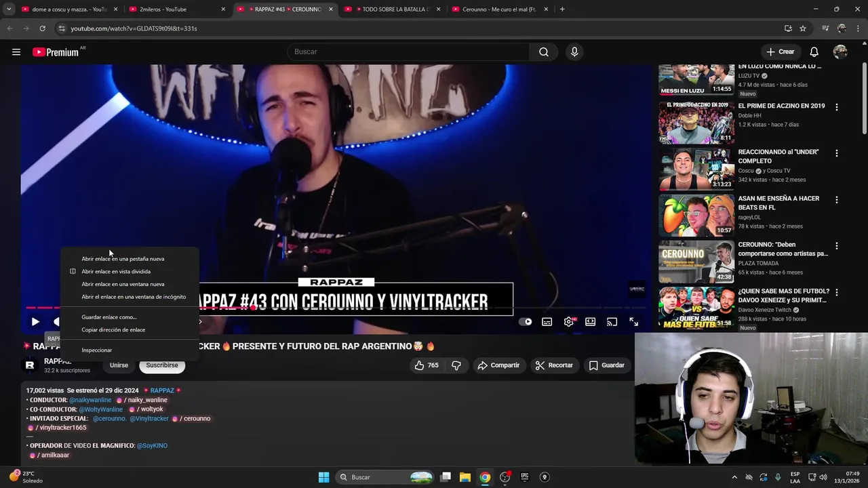Click the Unirse membership button
The image size is (868, 488).
click(x=119, y=365)
